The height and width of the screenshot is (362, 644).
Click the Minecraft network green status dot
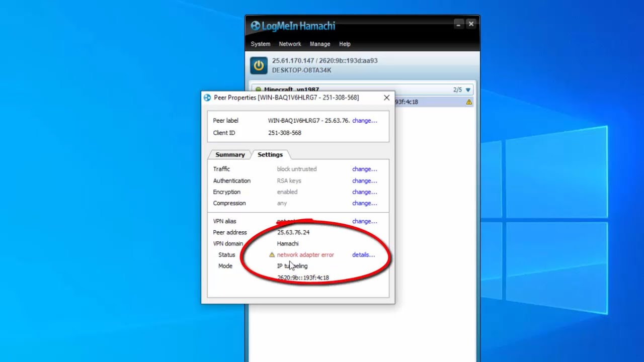click(258, 90)
